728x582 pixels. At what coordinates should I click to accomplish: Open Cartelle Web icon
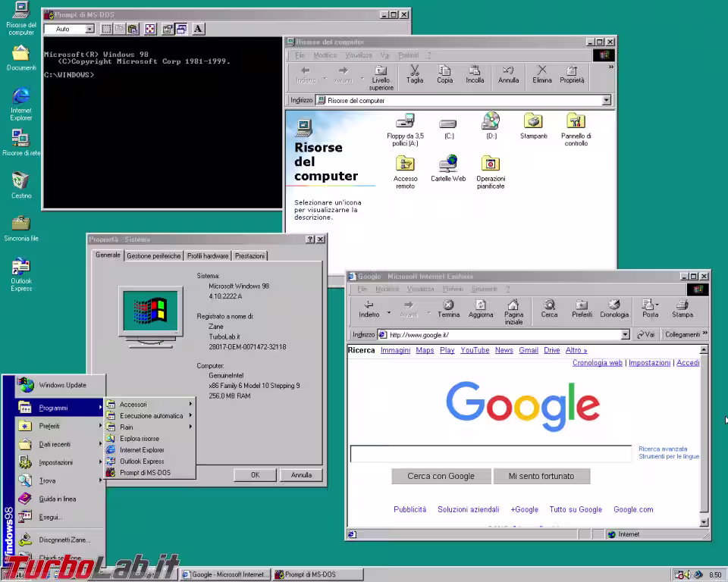448,168
